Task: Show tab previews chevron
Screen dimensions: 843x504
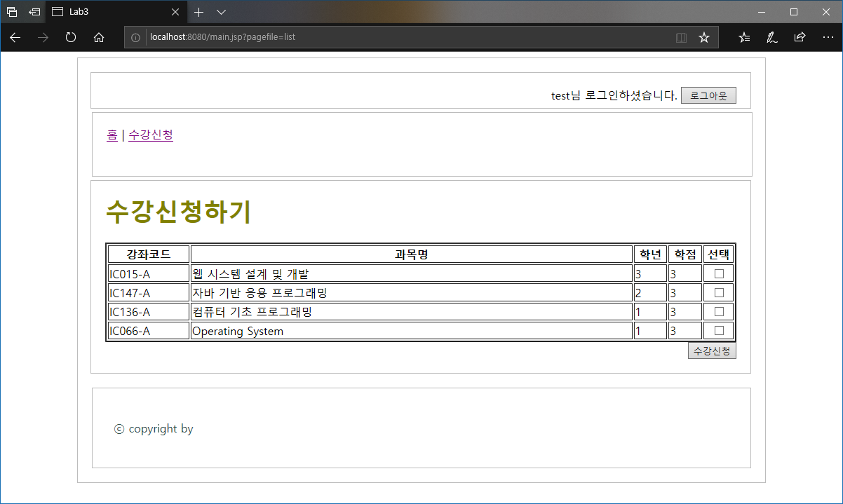Action: 221,12
